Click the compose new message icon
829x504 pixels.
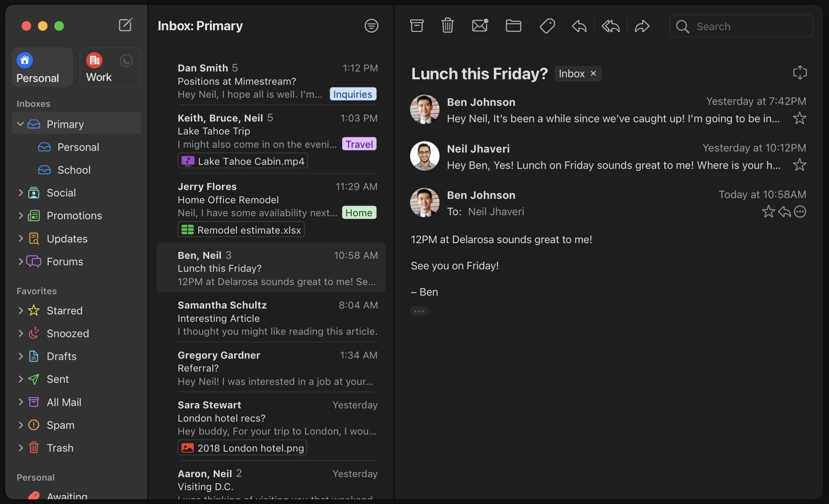tap(125, 25)
